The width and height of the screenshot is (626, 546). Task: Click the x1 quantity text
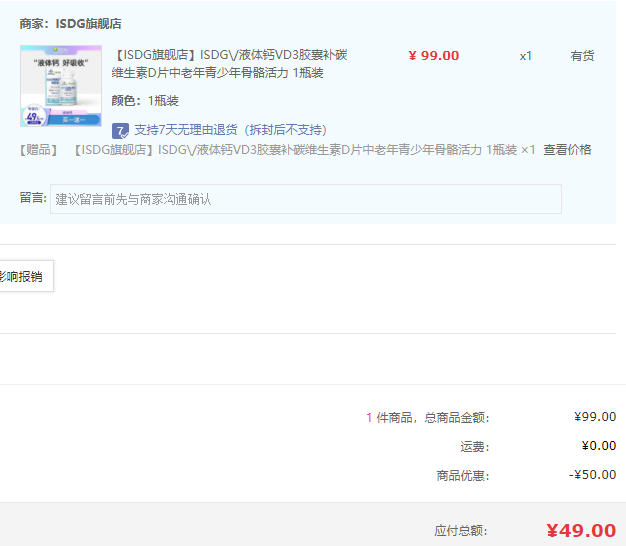[525, 56]
